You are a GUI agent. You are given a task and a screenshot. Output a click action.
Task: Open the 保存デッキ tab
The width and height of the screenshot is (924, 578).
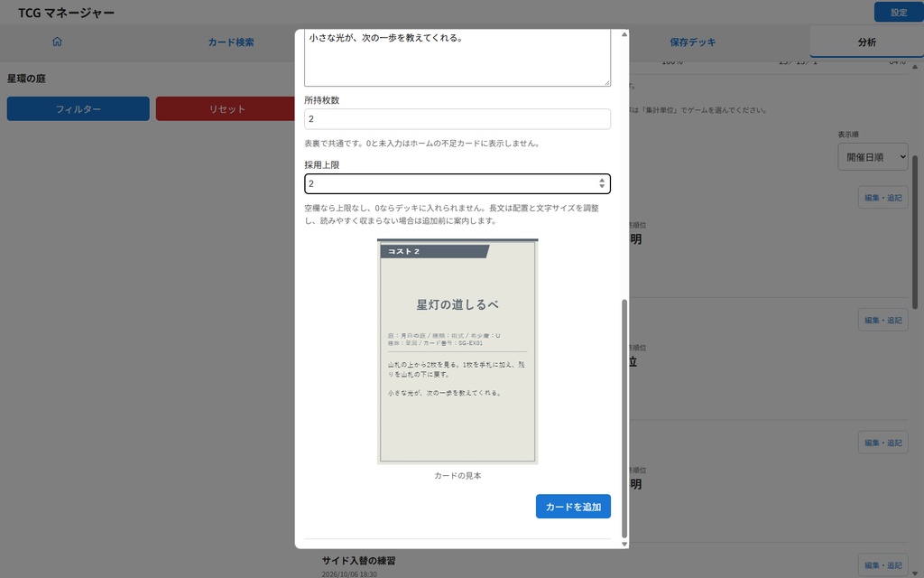(x=692, y=42)
